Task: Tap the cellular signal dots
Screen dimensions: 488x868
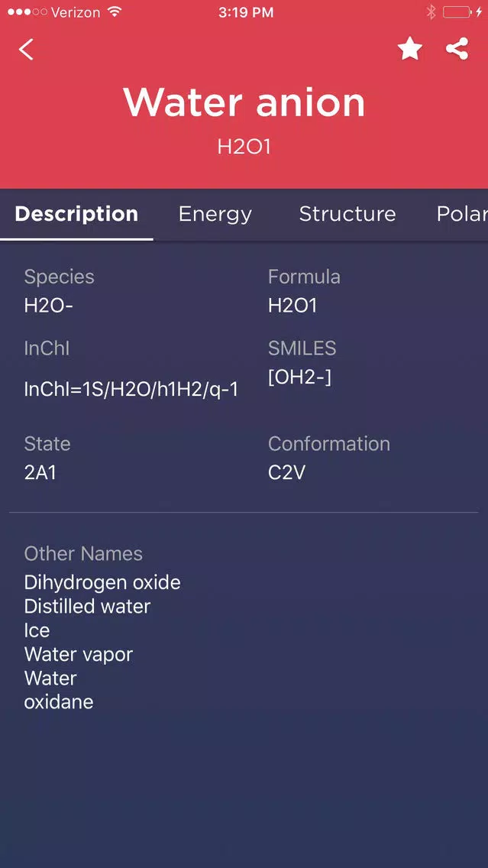Action: point(27,12)
